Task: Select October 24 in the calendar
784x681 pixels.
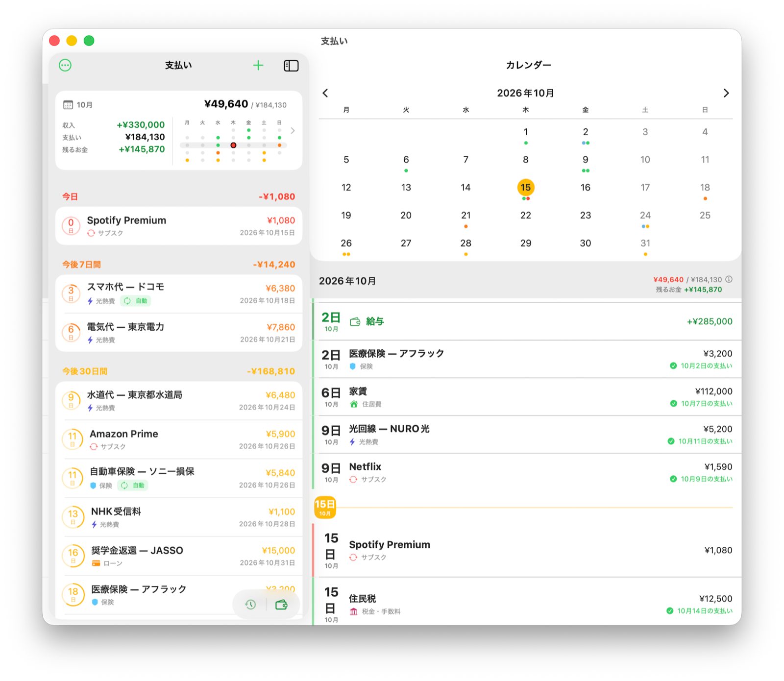Action: pos(645,216)
